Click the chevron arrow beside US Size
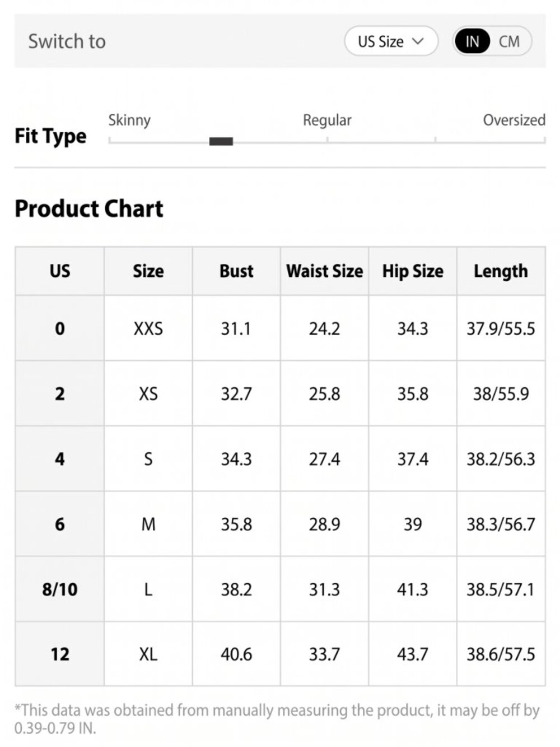Screen dimensions: 560x747 418,41
